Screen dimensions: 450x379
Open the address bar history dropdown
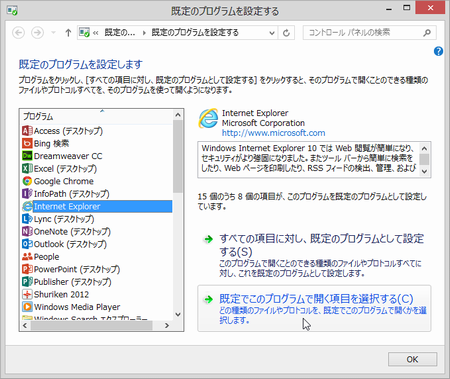(272, 33)
